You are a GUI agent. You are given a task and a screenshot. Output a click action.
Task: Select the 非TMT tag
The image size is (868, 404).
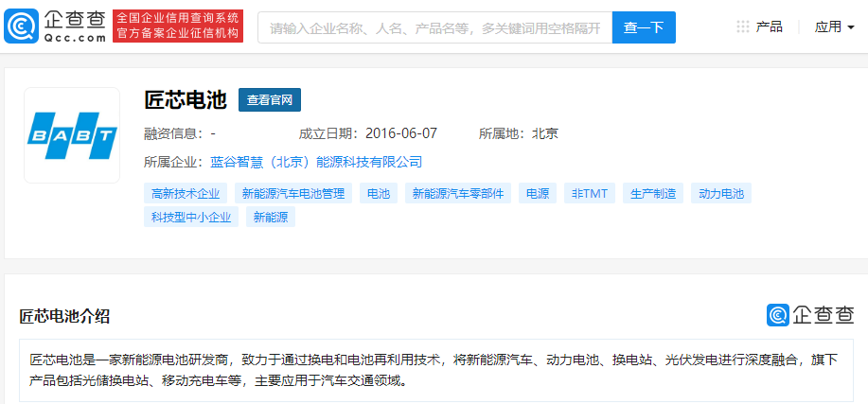[x=590, y=194]
